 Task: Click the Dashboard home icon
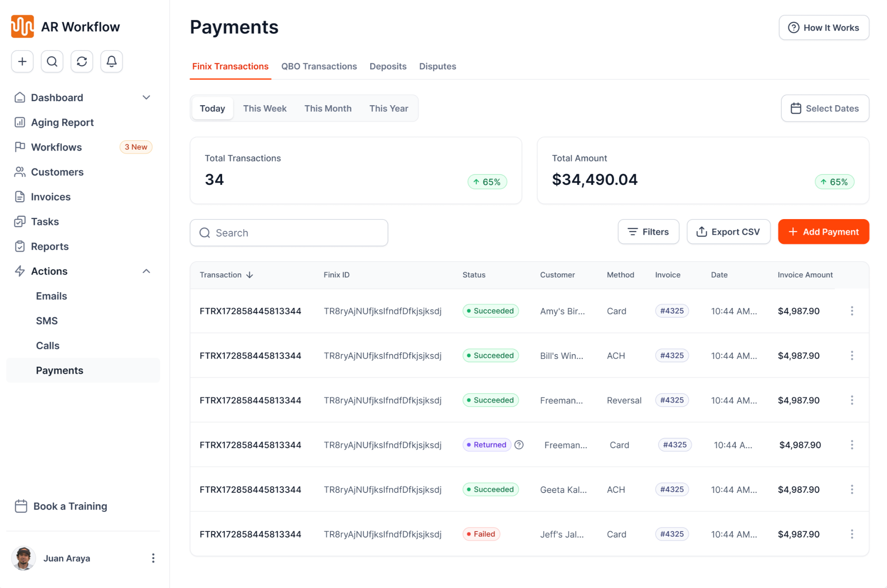[x=20, y=97]
